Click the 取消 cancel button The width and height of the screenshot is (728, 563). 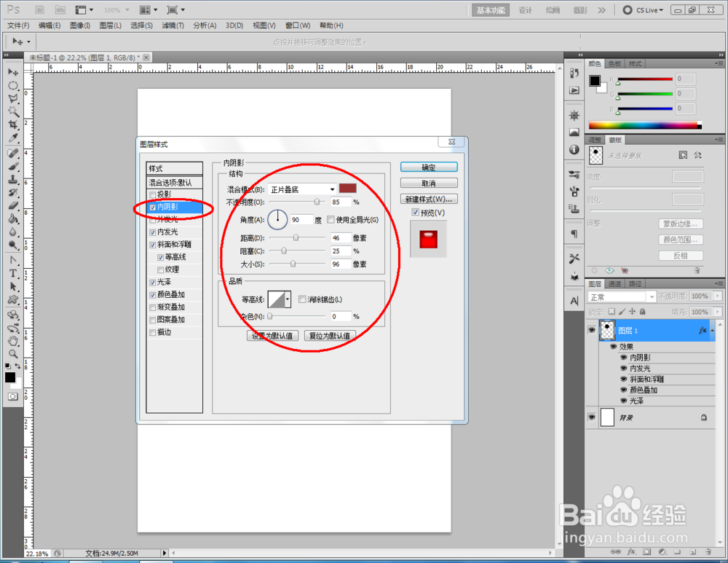[429, 183]
